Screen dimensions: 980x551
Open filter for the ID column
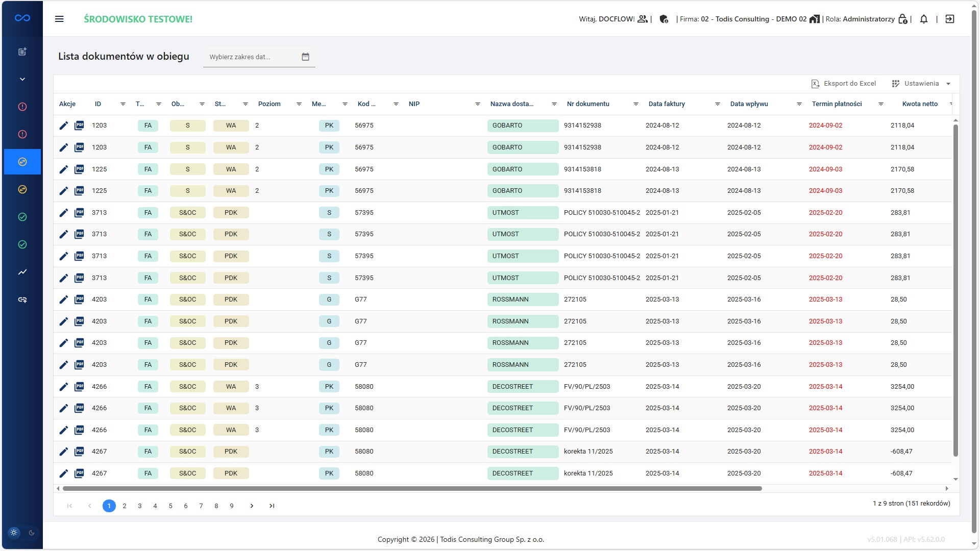[x=123, y=104]
